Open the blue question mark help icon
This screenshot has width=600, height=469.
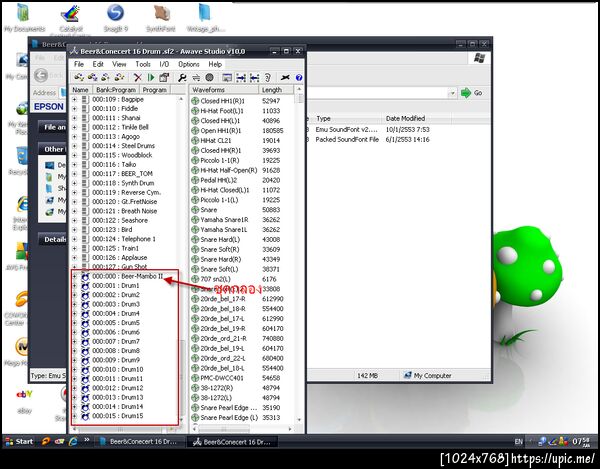click(x=299, y=78)
